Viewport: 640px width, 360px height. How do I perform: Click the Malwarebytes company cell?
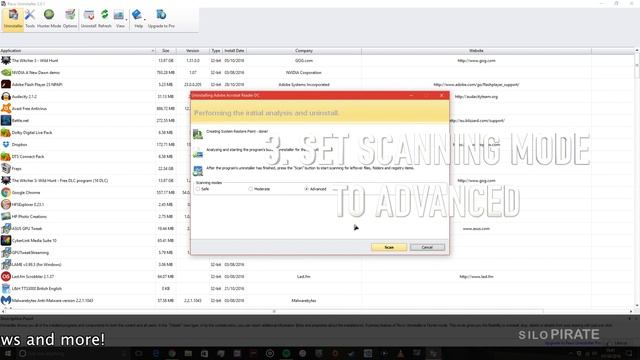pos(304,300)
